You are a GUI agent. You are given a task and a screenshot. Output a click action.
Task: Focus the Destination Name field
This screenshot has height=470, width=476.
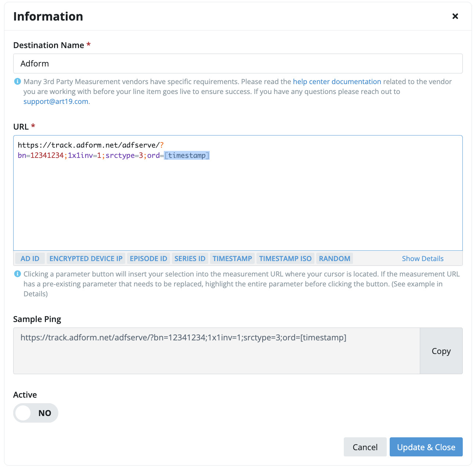[x=238, y=64]
